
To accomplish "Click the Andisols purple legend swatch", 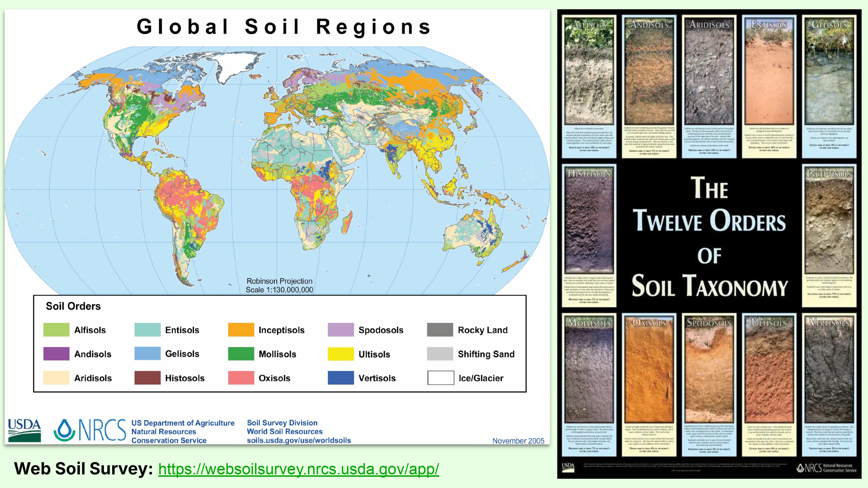I will (x=56, y=354).
